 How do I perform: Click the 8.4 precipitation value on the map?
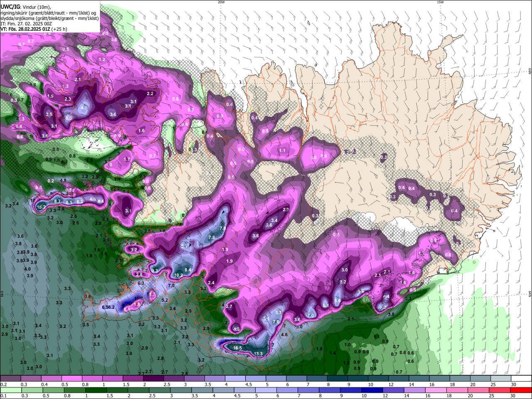coord(188,270)
